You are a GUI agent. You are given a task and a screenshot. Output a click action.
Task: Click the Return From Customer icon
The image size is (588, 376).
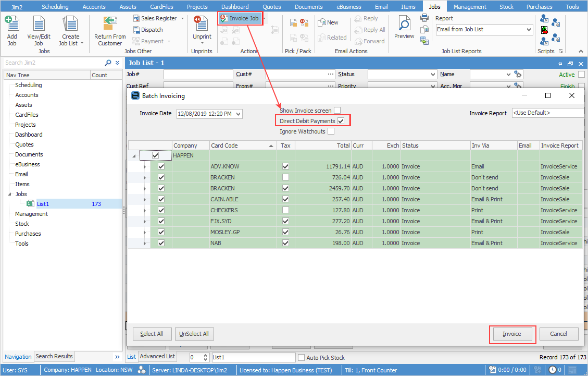tap(110, 24)
